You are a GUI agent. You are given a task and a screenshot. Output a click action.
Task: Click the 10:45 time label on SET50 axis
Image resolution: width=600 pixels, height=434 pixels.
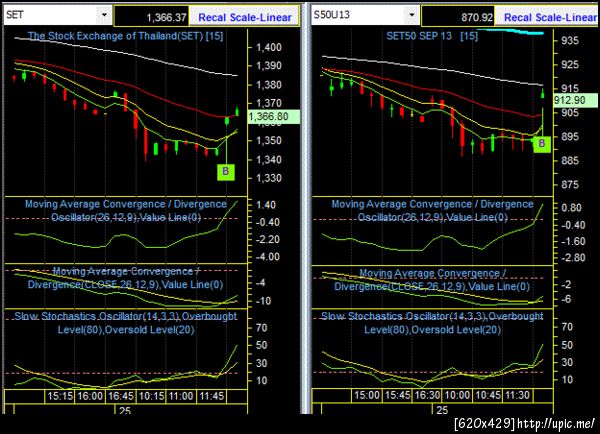click(488, 395)
